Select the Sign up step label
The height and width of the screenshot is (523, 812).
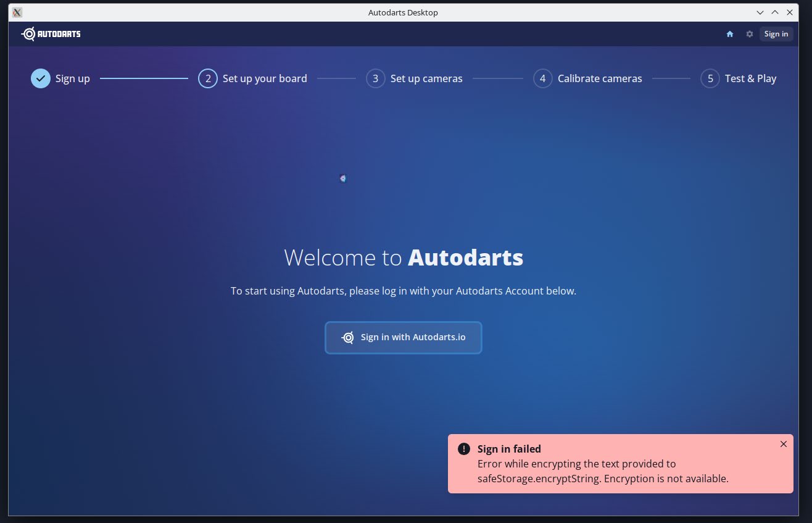(x=73, y=78)
